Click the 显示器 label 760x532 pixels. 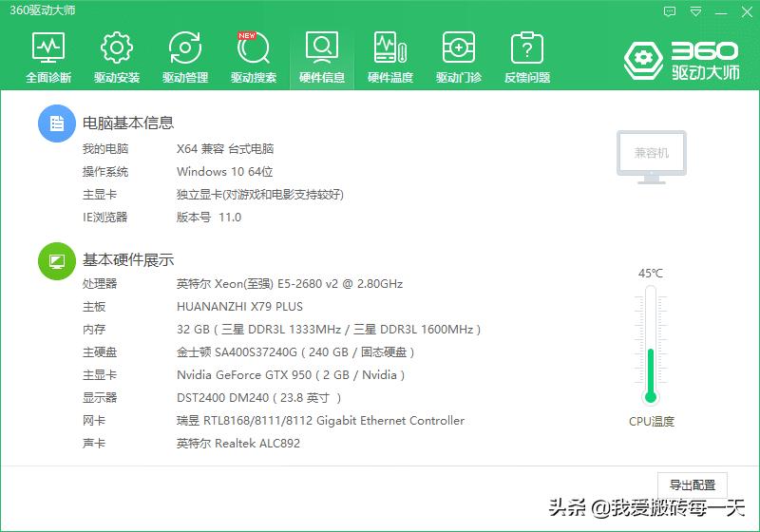100,398
